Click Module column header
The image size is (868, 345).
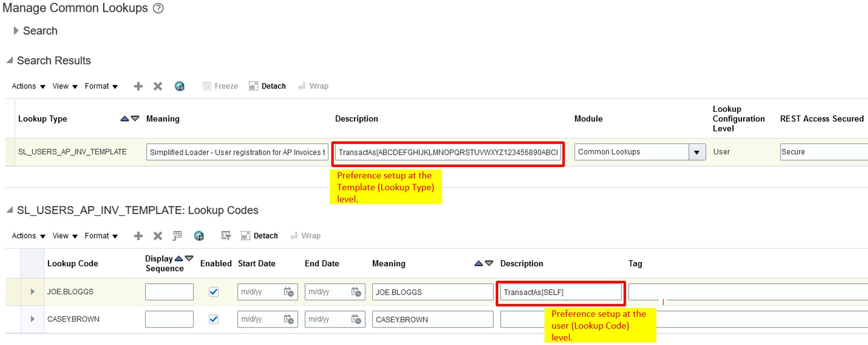(589, 119)
